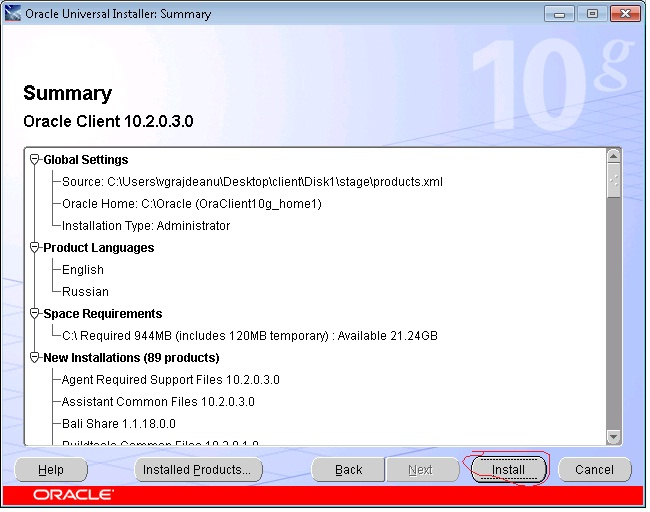Screen dimensions: 650x512
Task: Maximize the Oracle Universal Installer window
Action: [592, 14]
